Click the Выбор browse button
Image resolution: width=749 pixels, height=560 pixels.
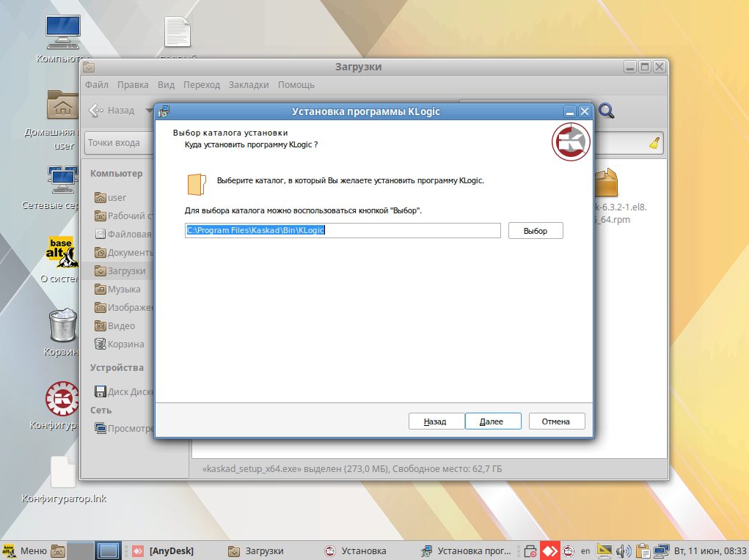536,231
